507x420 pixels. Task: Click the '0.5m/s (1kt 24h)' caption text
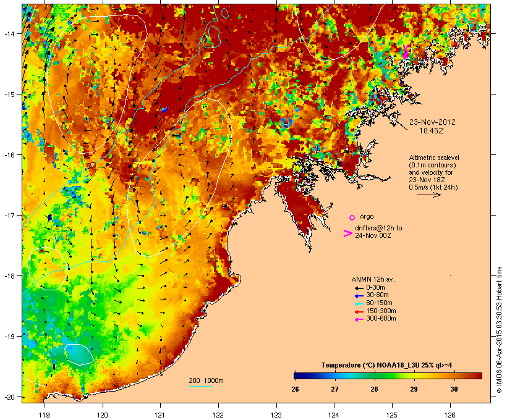click(433, 187)
